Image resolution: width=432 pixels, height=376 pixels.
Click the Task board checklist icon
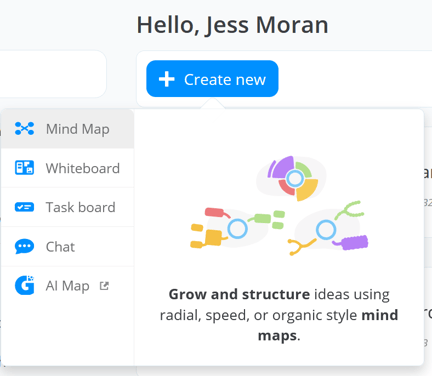tap(24, 207)
